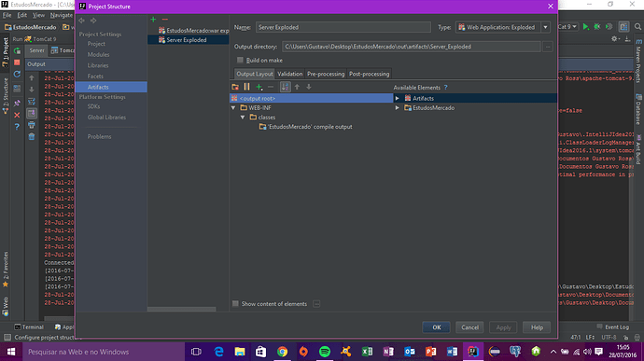Screen dimensions: 644x361
Task: Click the green add artifact plus icon
Action: (x=153, y=20)
